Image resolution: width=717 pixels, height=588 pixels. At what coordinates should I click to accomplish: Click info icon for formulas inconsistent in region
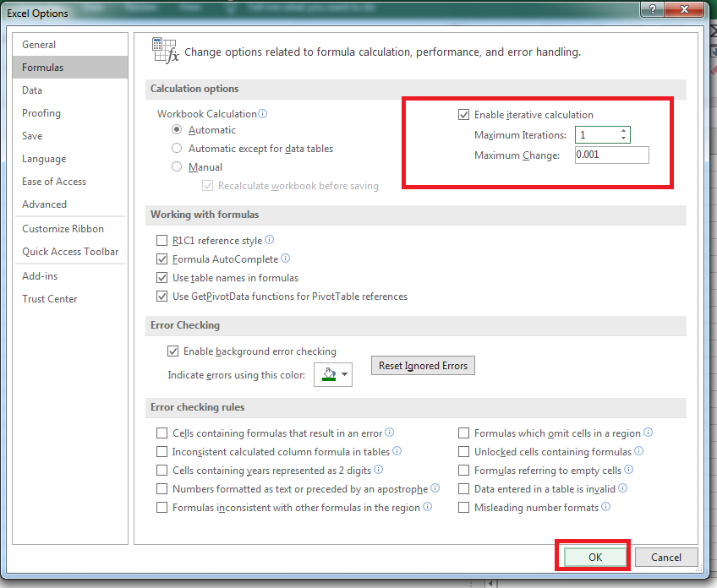(x=427, y=507)
